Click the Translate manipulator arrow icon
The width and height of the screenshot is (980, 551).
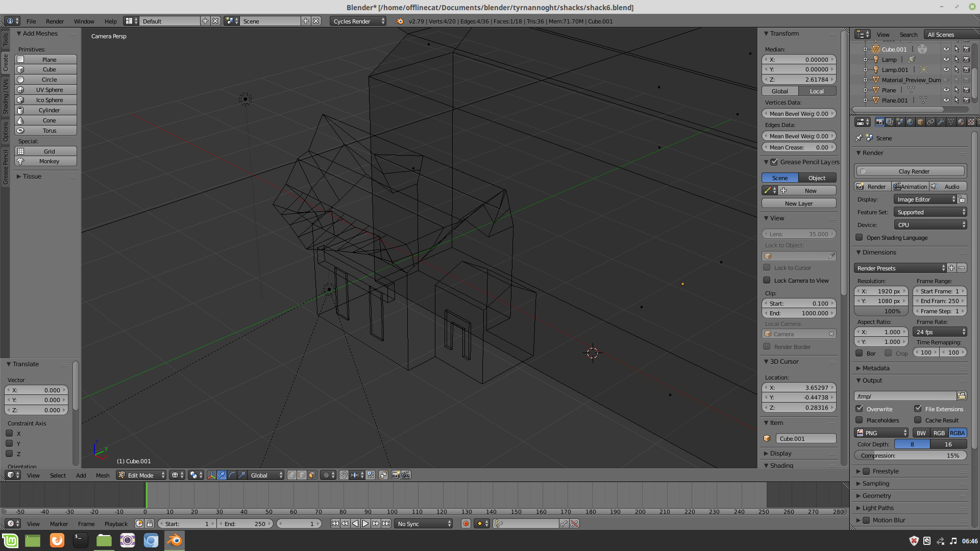click(x=222, y=475)
